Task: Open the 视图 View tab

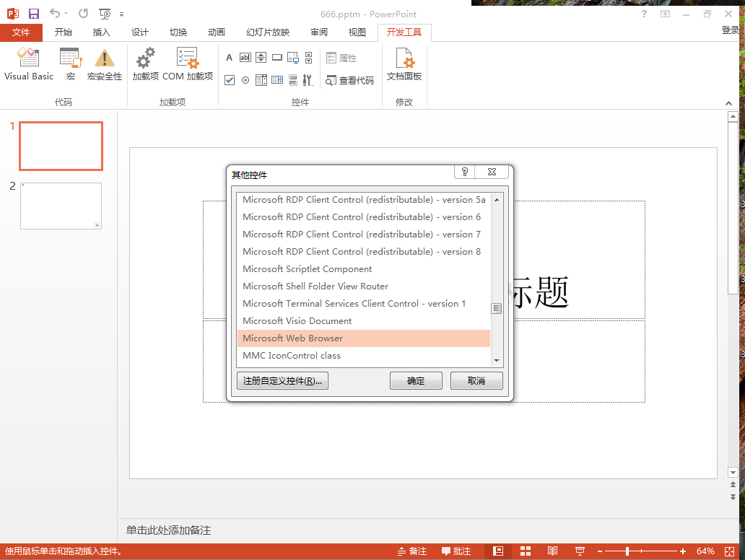Action: (x=357, y=32)
